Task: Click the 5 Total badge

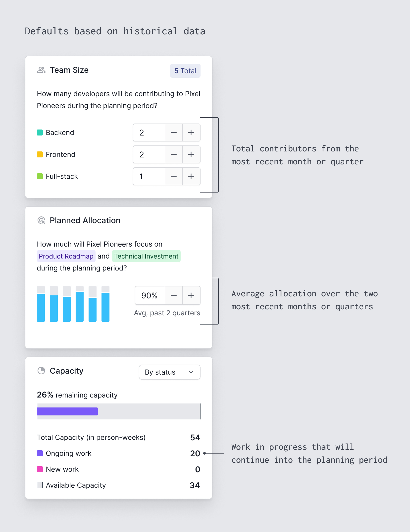Action: tap(185, 71)
